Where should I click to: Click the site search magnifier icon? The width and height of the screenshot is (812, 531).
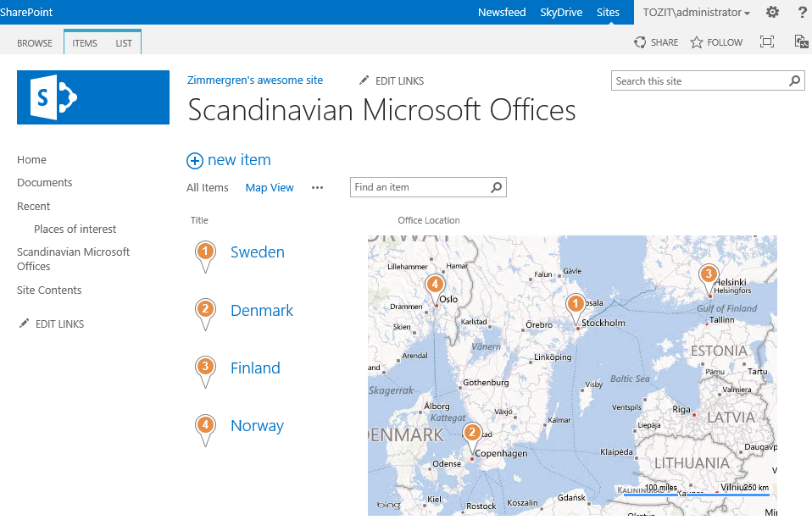[x=794, y=80]
